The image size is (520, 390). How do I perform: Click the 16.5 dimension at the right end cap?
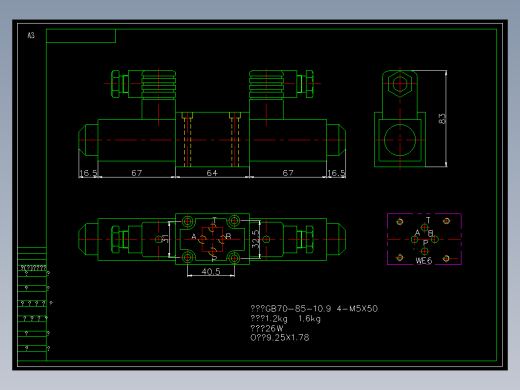coord(336,173)
